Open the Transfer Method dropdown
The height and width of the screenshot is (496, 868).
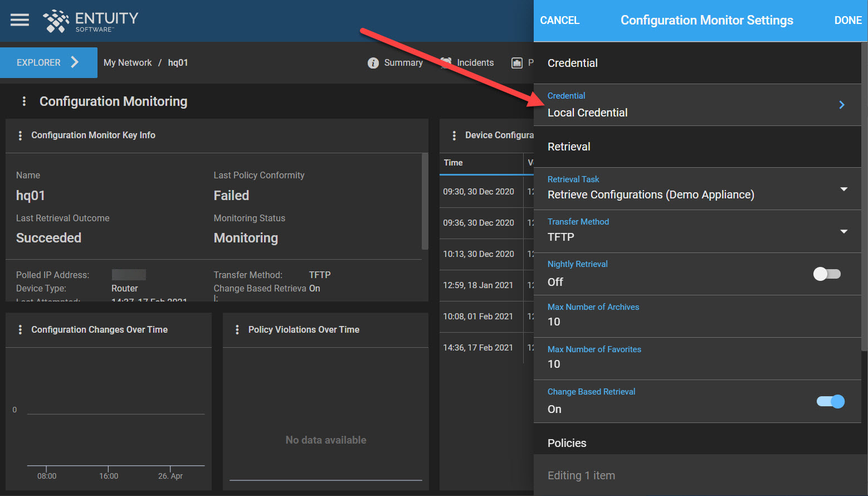coord(698,231)
